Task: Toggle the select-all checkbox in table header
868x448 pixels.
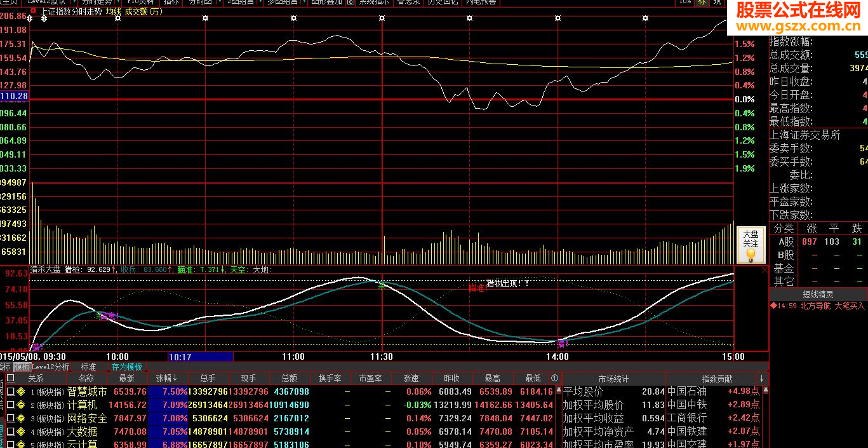Action: coord(10,379)
